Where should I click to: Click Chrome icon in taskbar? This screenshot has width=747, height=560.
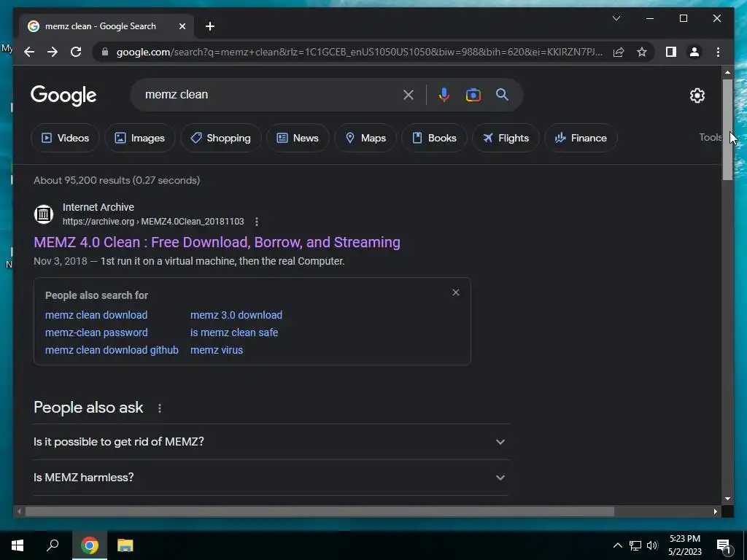pyautogui.click(x=89, y=545)
